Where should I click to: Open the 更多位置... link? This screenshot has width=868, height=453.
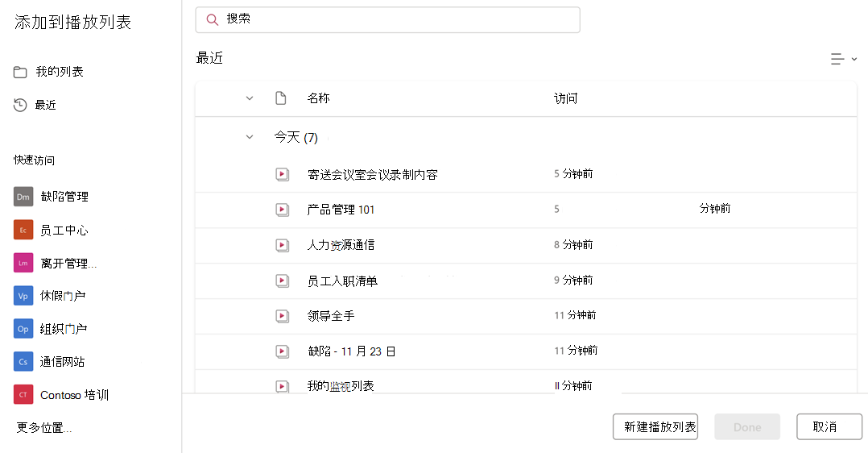(44, 427)
